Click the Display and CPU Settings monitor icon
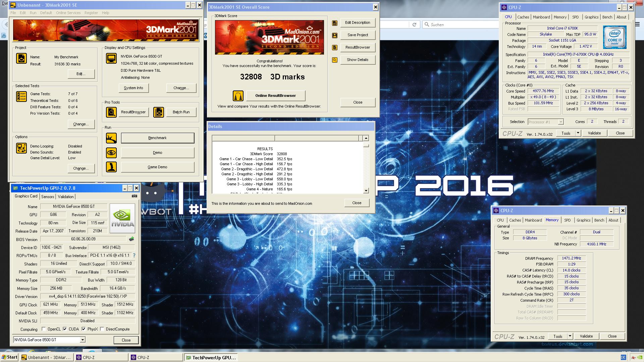 (x=111, y=58)
